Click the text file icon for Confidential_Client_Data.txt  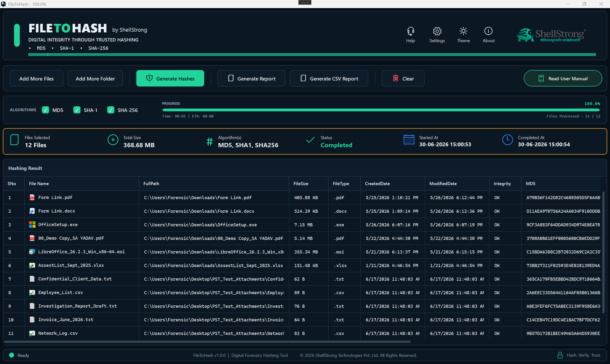pos(32,279)
